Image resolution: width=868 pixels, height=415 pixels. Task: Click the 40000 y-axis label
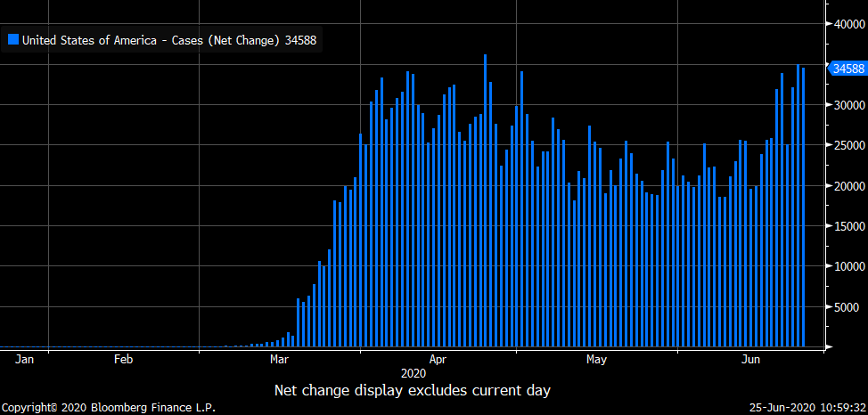tap(848, 25)
